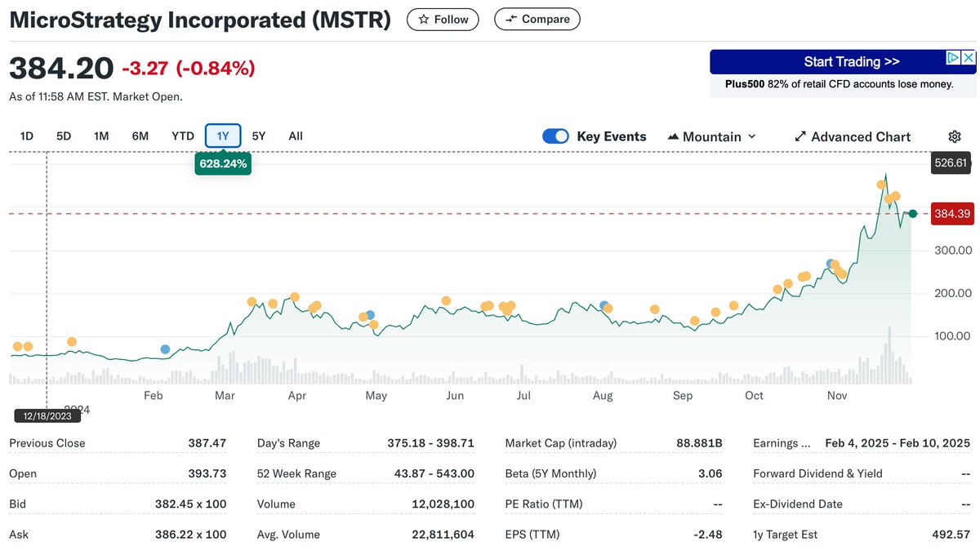This screenshot has height=555, width=980.
Task: Click blue key event marker in early November
Action: [831, 264]
